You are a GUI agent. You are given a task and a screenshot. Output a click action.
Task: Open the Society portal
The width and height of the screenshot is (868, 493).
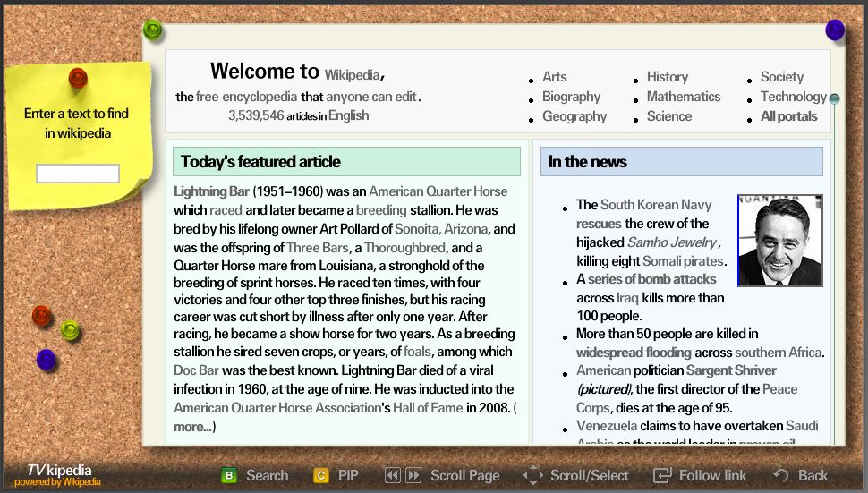[781, 77]
